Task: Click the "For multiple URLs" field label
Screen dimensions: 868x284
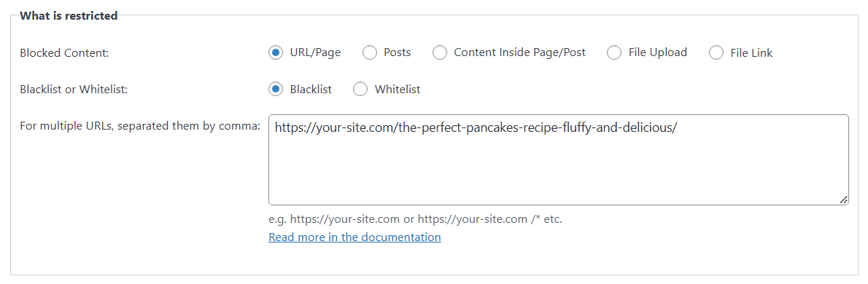Action: pos(140,126)
